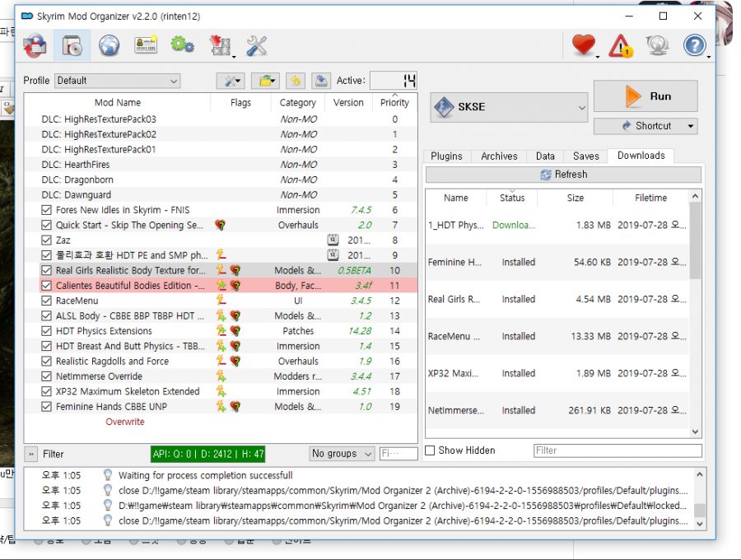Open executables editor green gears icon
The height and width of the screenshot is (560, 741).
(x=182, y=46)
